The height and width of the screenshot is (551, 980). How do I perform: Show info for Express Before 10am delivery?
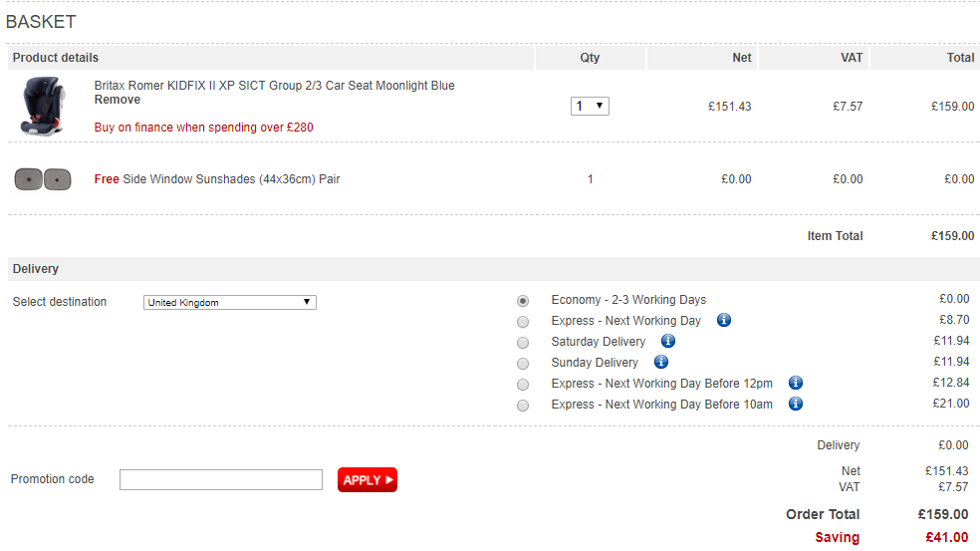pos(795,405)
